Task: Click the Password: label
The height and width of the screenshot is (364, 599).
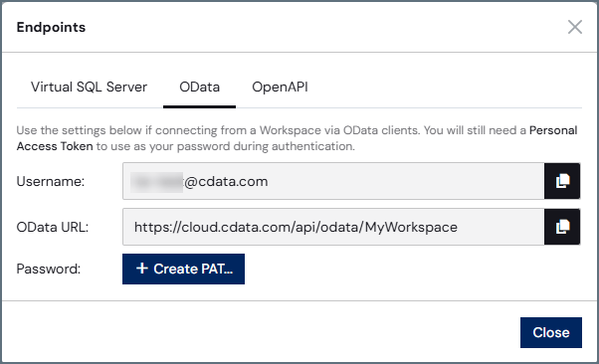Action: (x=49, y=269)
